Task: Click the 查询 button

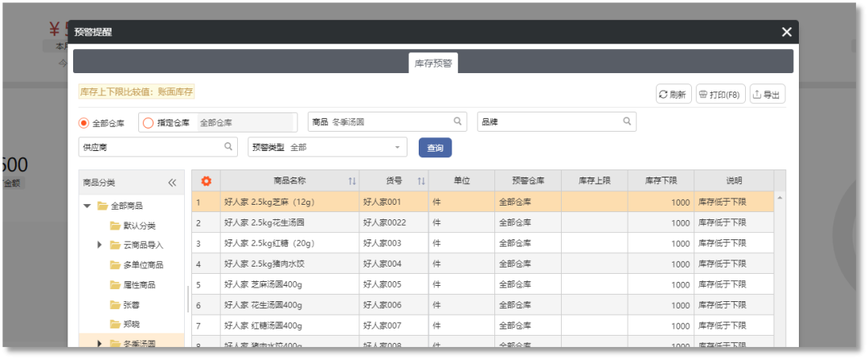Action: (435, 148)
